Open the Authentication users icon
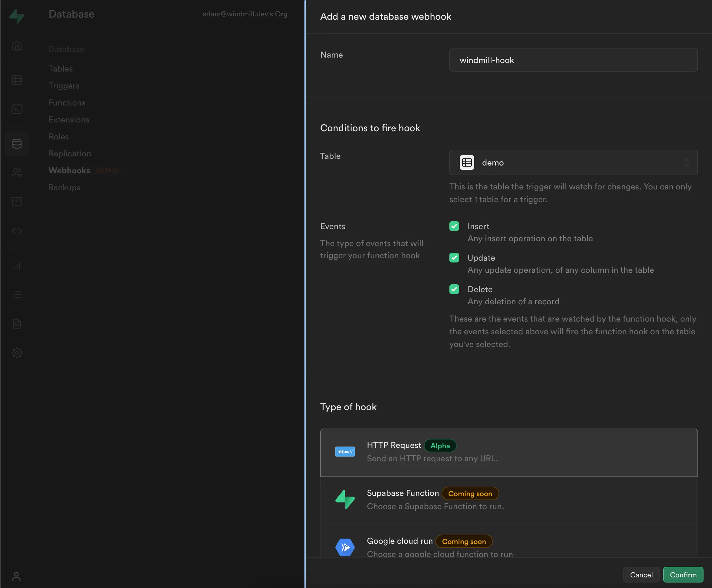This screenshot has height=588, width=712. 17,173
